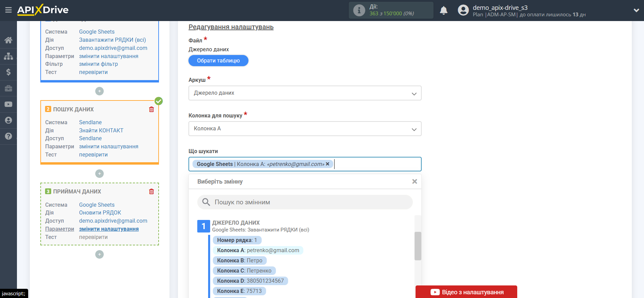Click the Редагування налаштувань heading
Image resolution: width=644 pixels, height=298 pixels.
(x=231, y=27)
